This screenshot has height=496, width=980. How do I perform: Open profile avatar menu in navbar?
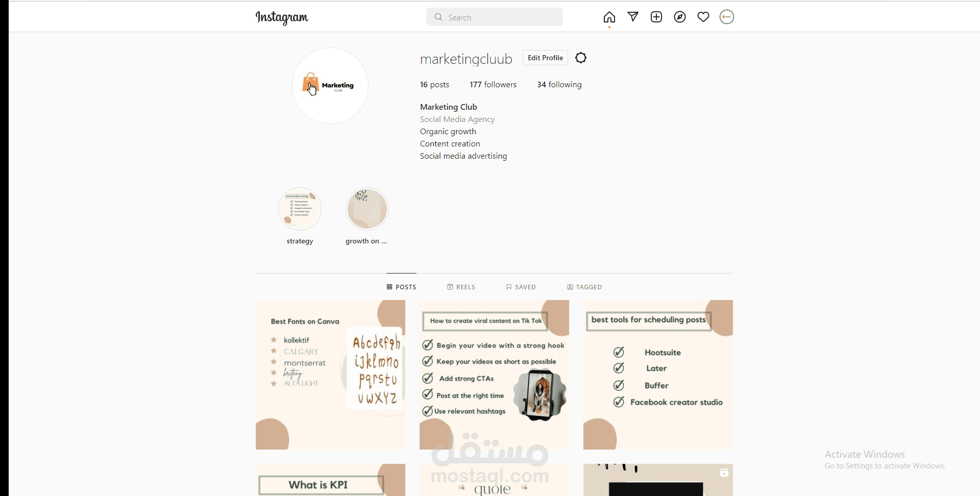point(727,17)
